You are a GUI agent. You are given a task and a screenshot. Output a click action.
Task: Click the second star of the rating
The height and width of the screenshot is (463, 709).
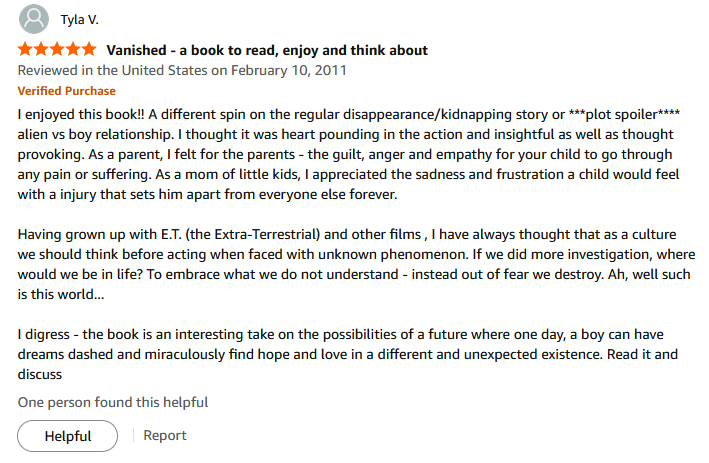pos(42,49)
